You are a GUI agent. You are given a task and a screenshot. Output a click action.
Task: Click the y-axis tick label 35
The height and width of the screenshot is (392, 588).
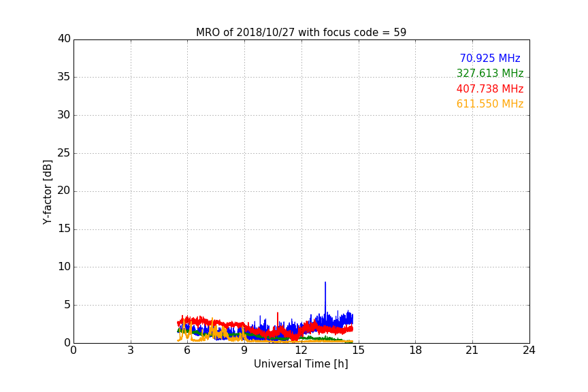[x=64, y=77]
